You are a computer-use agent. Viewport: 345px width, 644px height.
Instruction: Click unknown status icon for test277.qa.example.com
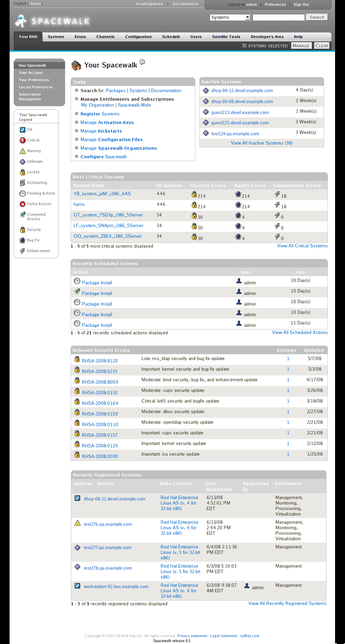tap(77, 547)
